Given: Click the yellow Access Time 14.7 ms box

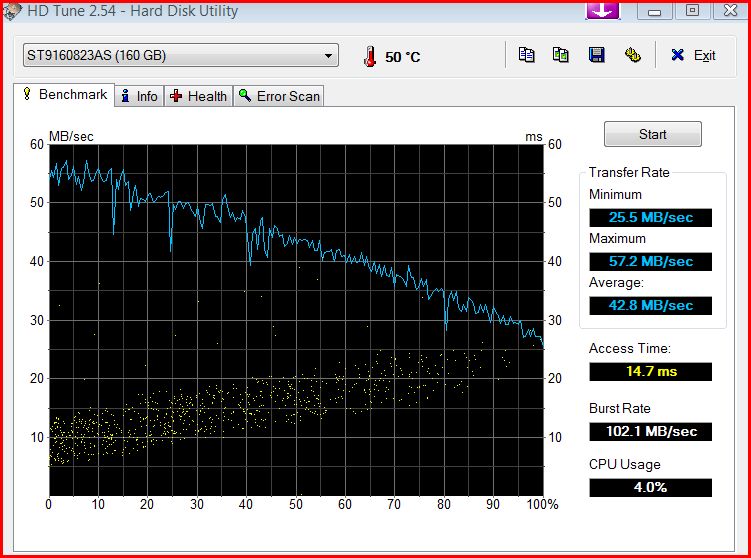Looking at the screenshot, I should pyautogui.click(x=650, y=371).
